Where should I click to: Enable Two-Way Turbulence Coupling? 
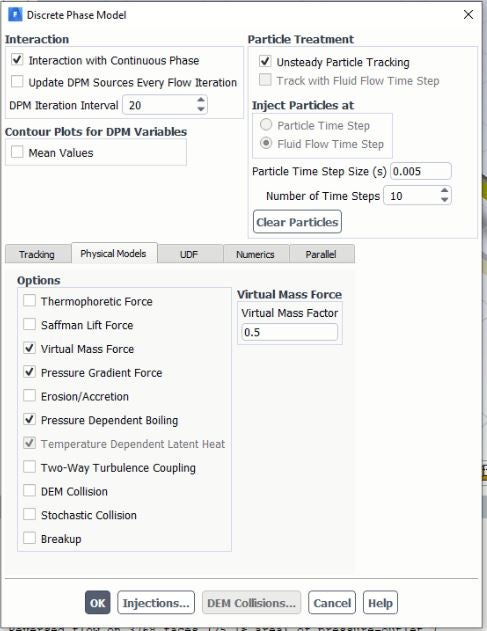click(x=29, y=466)
